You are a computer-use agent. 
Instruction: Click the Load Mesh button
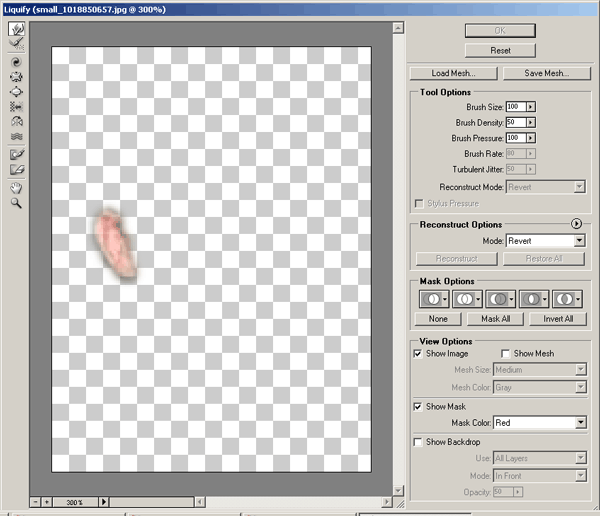pos(452,73)
